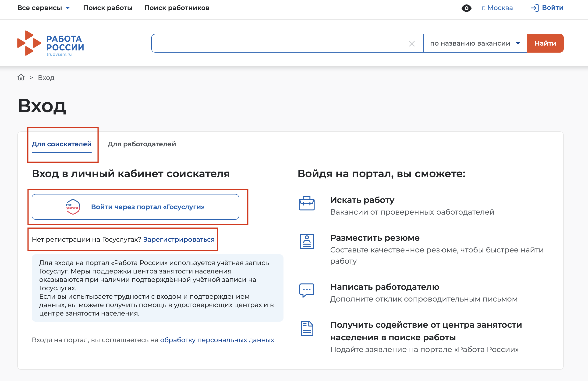Click text Вакансии от проверенных работодателей
Image resolution: width=588 pixels, height=381 pixels.
click(412, 212)
